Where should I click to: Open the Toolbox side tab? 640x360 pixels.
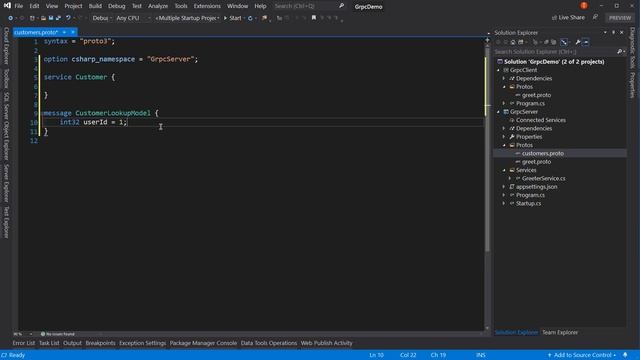(6, 78)
